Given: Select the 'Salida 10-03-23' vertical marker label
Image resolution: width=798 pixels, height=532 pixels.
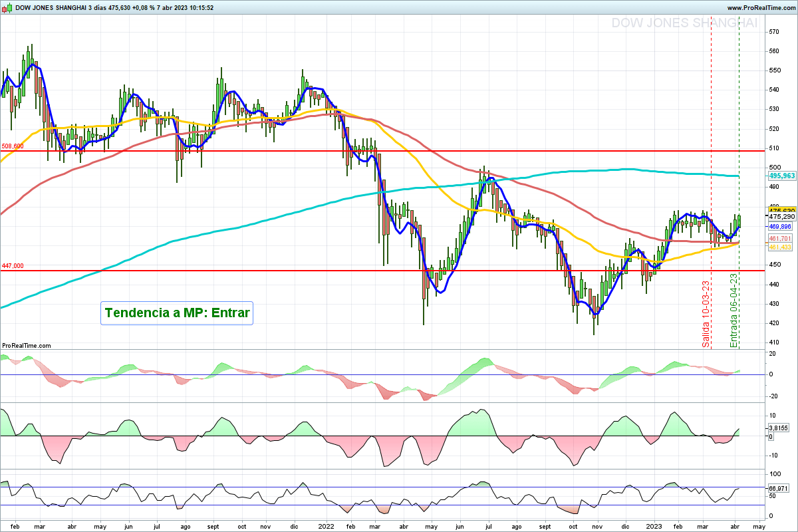Looking at the screenshot, I should click(706, 313).
